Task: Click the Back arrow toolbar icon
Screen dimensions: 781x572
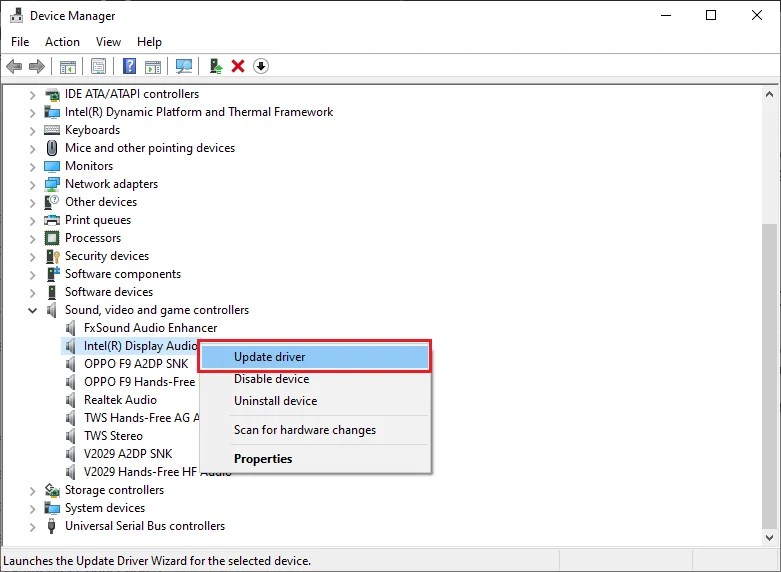Action: [x=14, y=66]
